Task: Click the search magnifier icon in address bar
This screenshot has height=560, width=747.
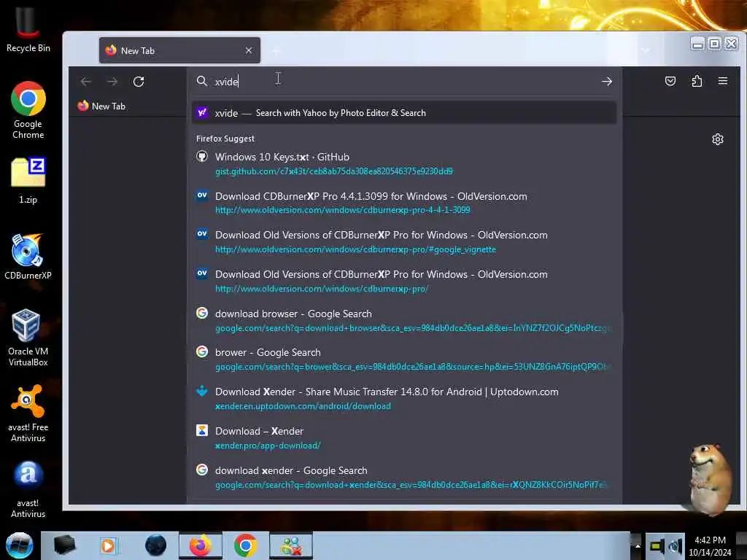Action: (x=202, y=82)
